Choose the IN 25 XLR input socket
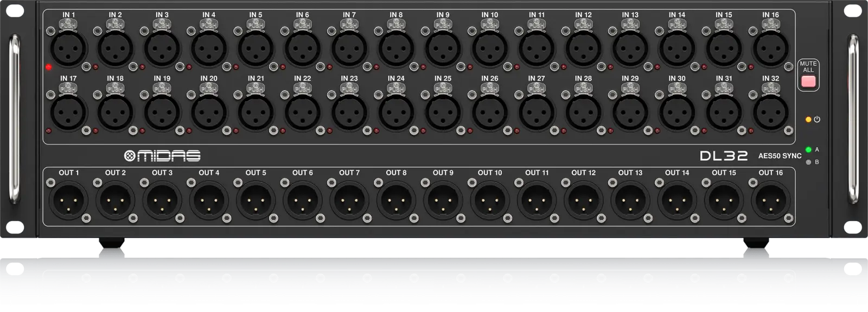The height and width of the screenshot is (312, 868). tap(443, 112)
